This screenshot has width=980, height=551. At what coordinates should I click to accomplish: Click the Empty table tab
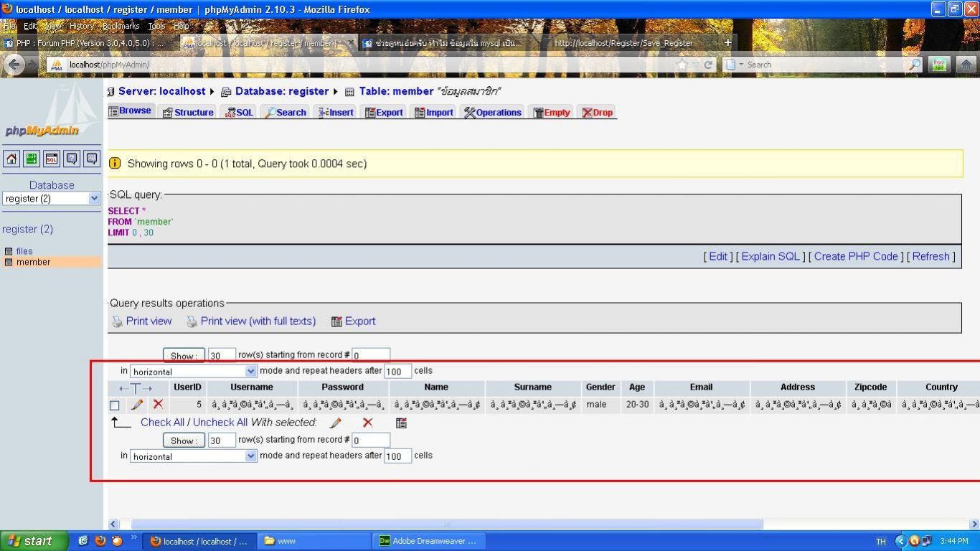pos(552,113)
